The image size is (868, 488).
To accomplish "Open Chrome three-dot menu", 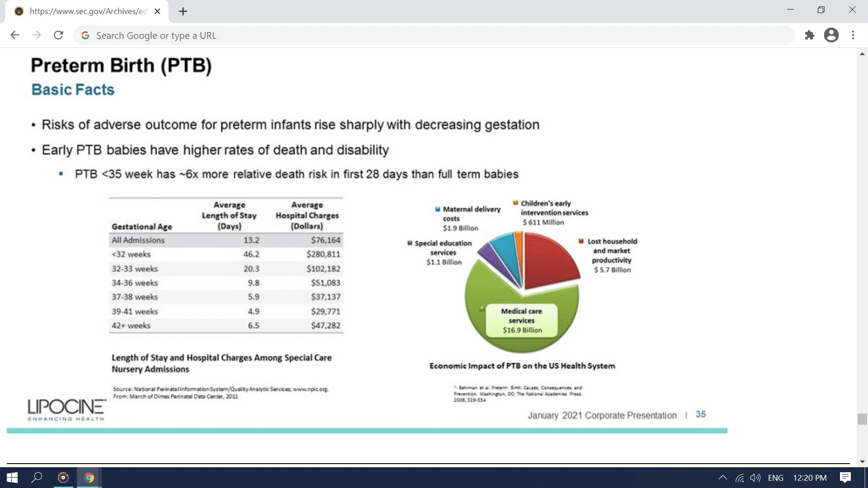I will point(853,35).
